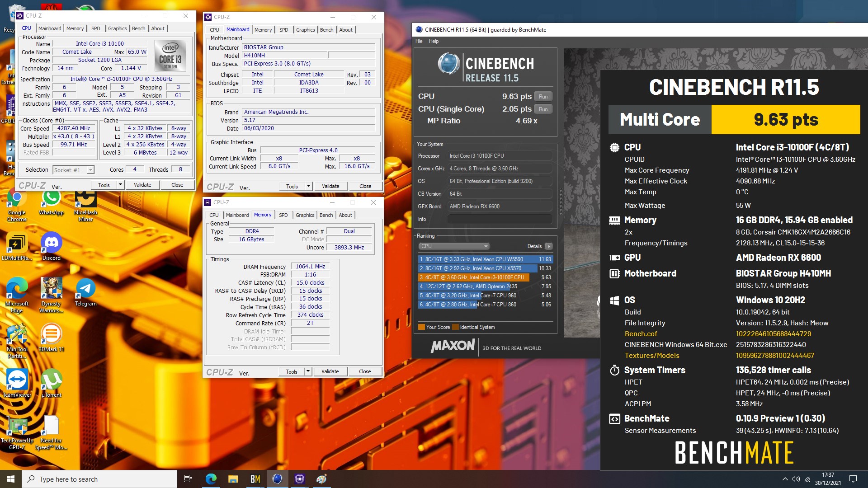Click Your Score orange legend swatch
The image size is (868, 488).
tap(421, 327)
